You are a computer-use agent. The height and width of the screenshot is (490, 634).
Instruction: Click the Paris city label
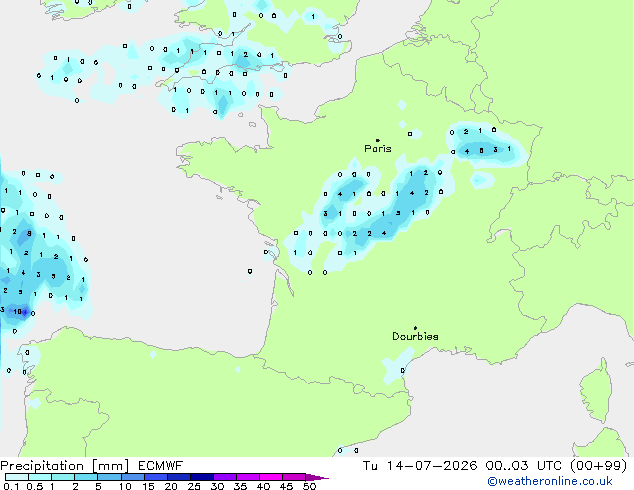click(378, 148)
